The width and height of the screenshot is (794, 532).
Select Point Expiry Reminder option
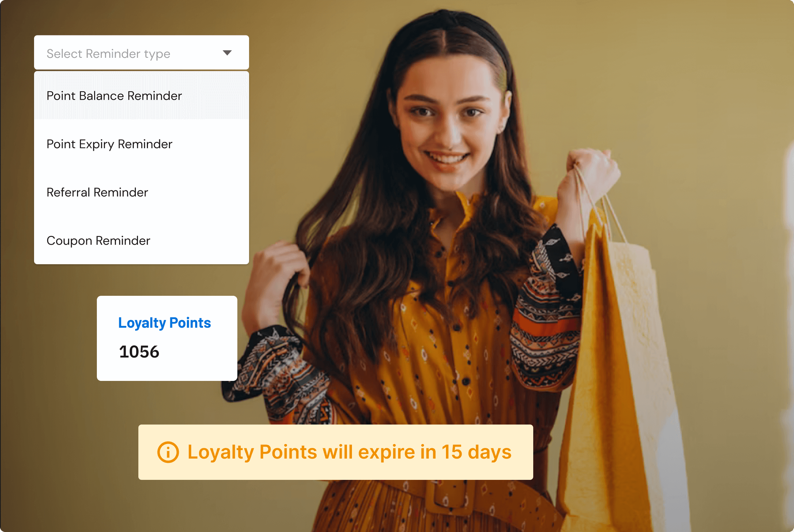pyautogui.click(x=109, y=144)
